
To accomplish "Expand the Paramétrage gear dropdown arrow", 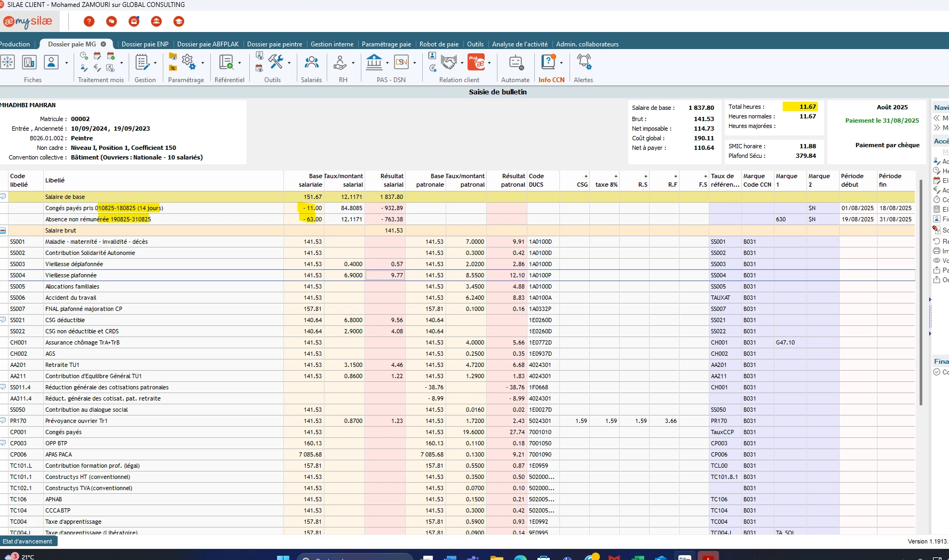I will [203, 63].
